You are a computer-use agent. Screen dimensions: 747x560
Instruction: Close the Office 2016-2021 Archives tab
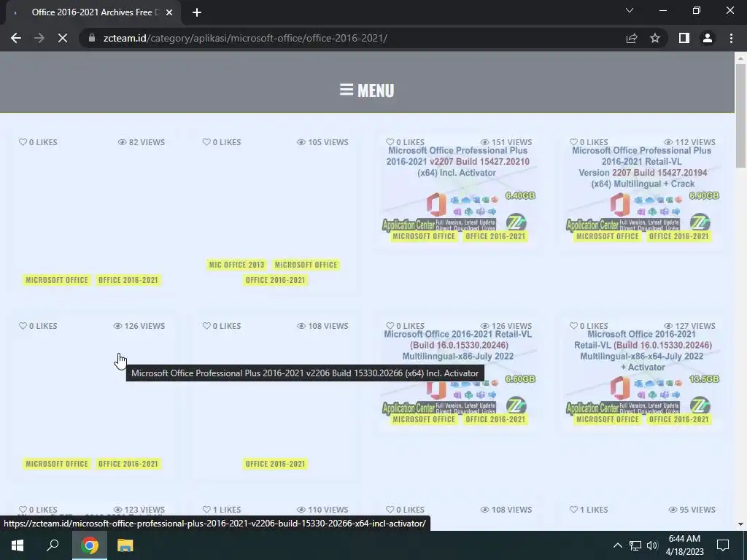coord(169,12)
